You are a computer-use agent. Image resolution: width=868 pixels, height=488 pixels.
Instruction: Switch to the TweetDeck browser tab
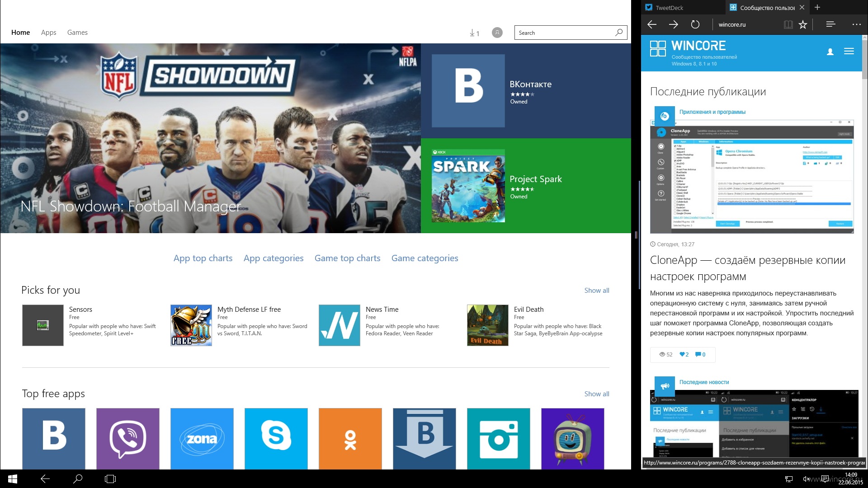click(683, 7)
